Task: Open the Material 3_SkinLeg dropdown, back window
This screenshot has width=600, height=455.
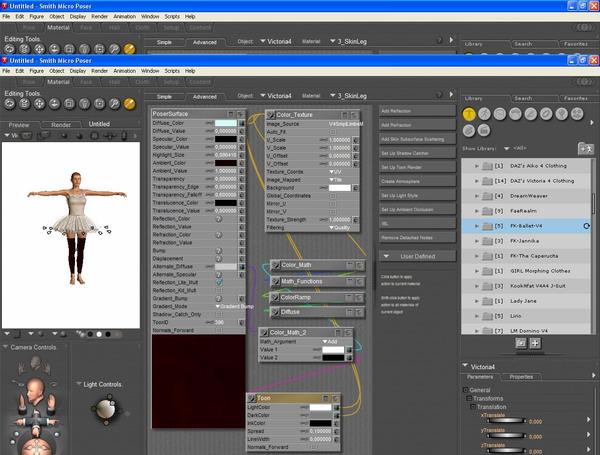Action: click(349, 41)
